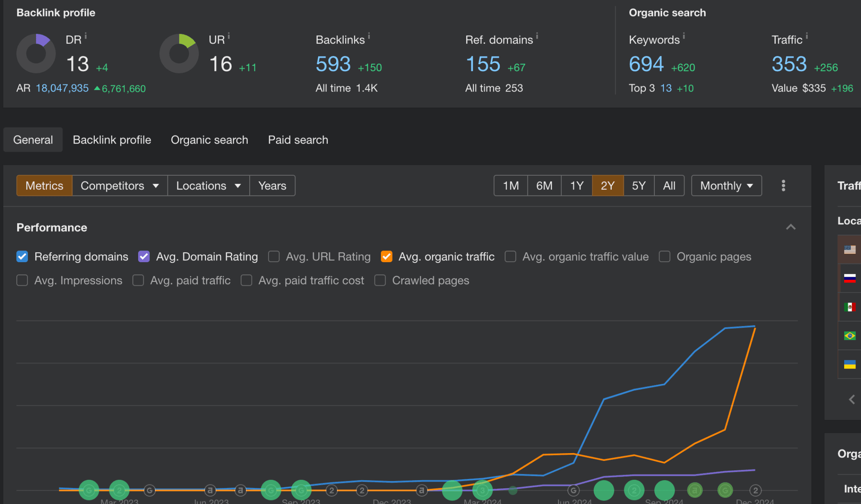Viewport: 861px width, 504px height.
Task: Open the Locations dropdown
Action: click(x=208, y=185)
